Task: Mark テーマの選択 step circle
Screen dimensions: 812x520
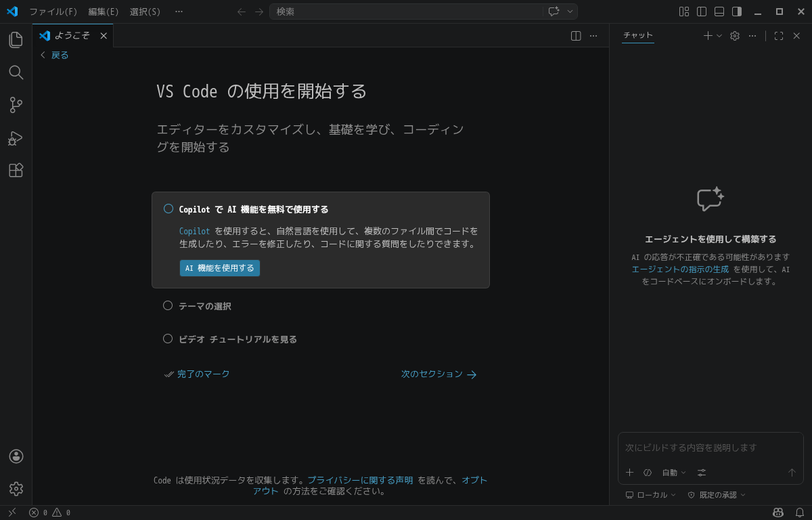Action: [168, 305]
